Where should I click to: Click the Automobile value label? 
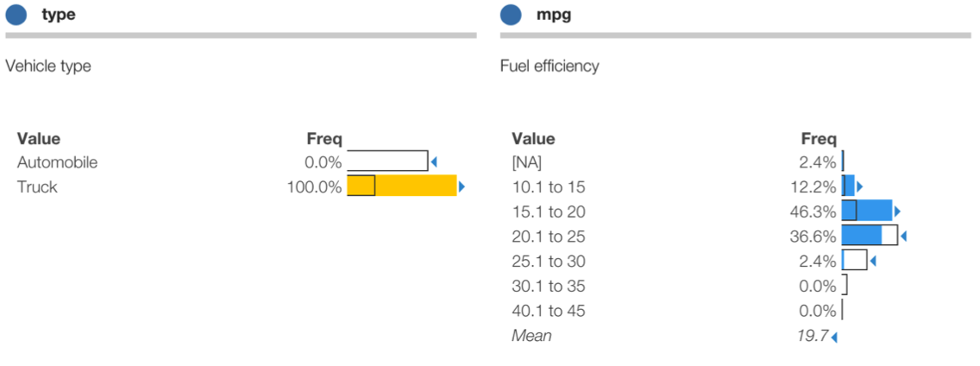point(57,162)
